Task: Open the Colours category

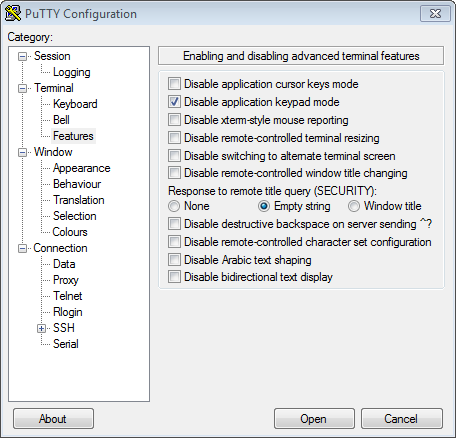Action: [x=70, y=232]
